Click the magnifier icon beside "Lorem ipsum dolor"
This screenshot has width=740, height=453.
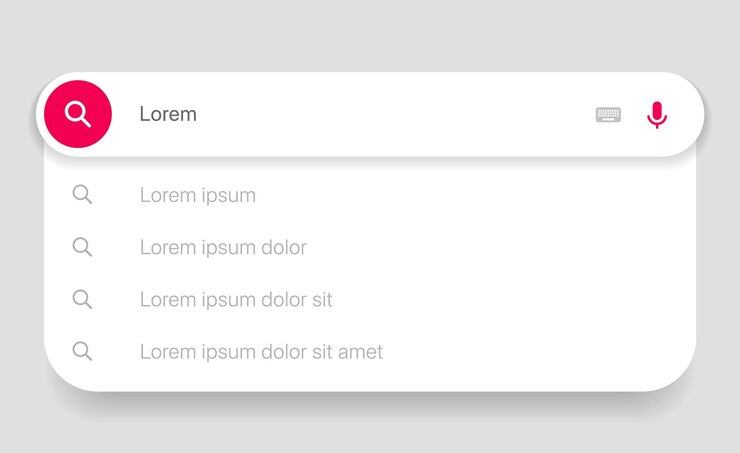tap(82, 247)
